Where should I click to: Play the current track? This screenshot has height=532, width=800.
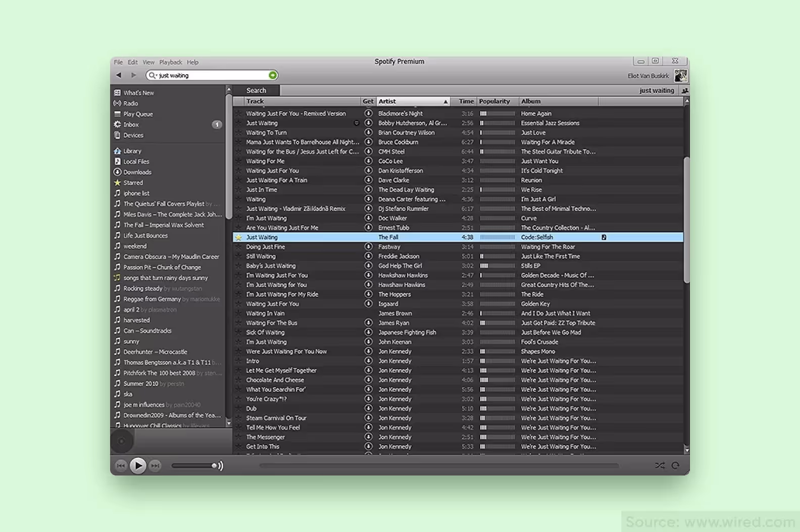(x=137, y=465)
